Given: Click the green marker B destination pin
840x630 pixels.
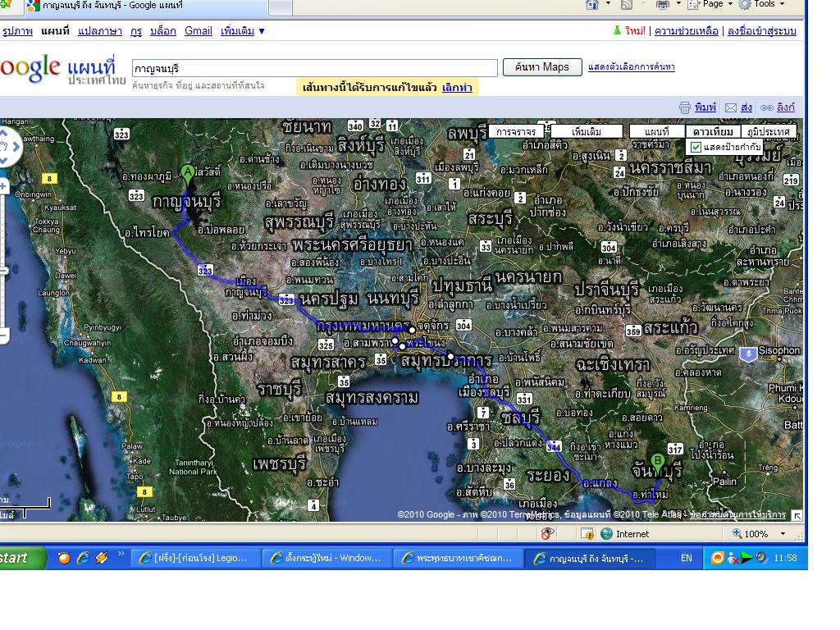Looking at the screenshot, I should pyautogui.click(x=657, y=460).
